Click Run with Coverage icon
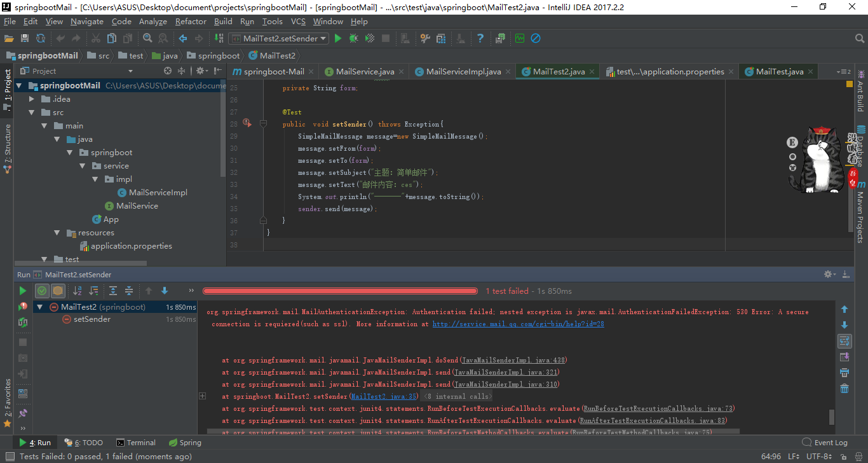868x463 pixels. click(x=370, y=38)
